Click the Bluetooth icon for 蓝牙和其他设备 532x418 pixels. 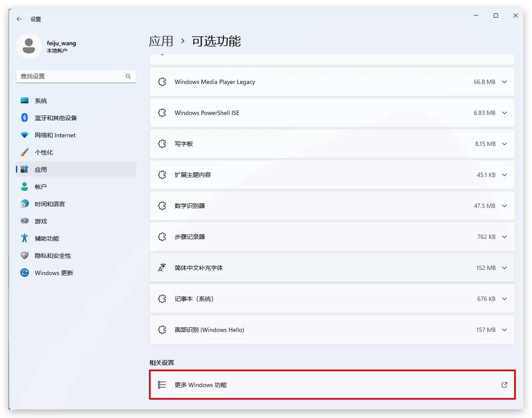tap(25, 118)
